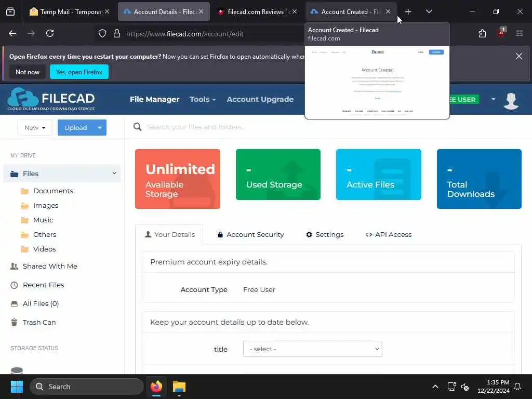
Task: Click the Images folder icon
Action: coord(24,206)
